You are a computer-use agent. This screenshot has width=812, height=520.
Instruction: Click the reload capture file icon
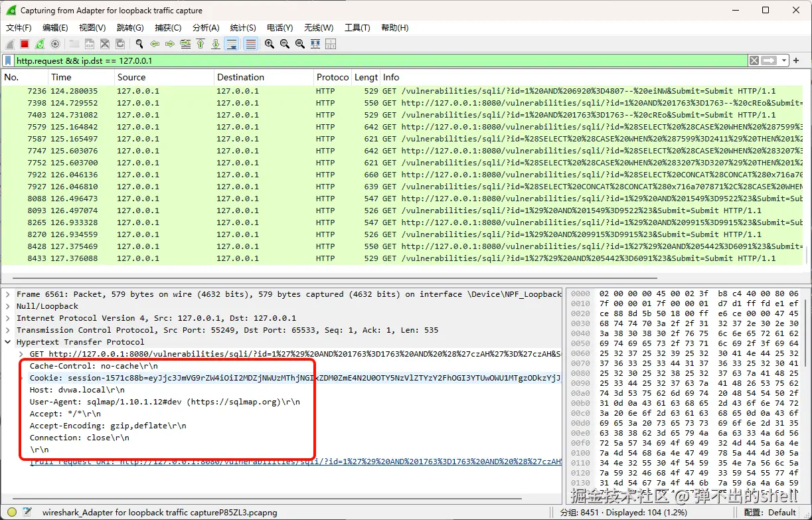pos(120,44)
